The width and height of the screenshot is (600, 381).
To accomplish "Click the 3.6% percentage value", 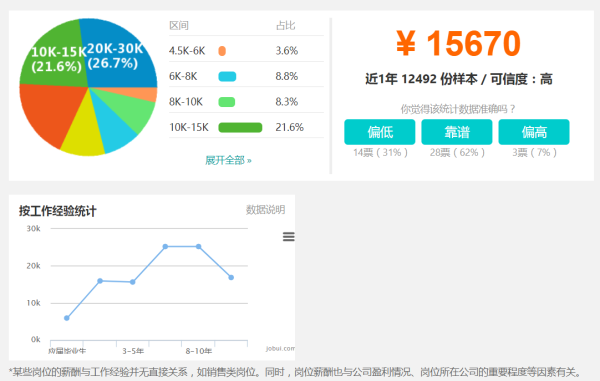I will click(x=287, y=51).
